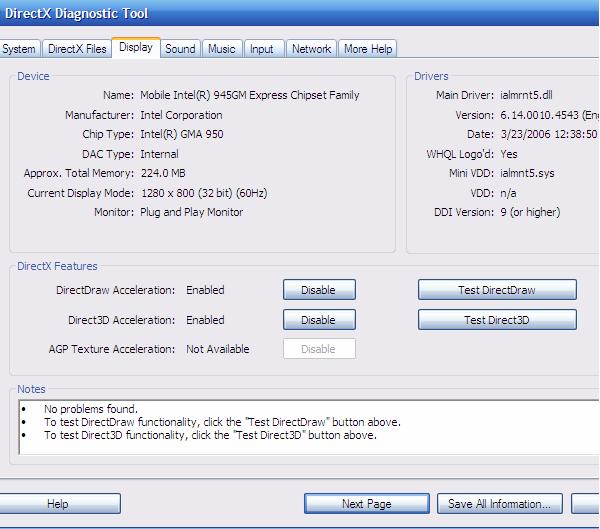600x529 pixels.
Task: Open the Network tab
Action: click(311, 49)
